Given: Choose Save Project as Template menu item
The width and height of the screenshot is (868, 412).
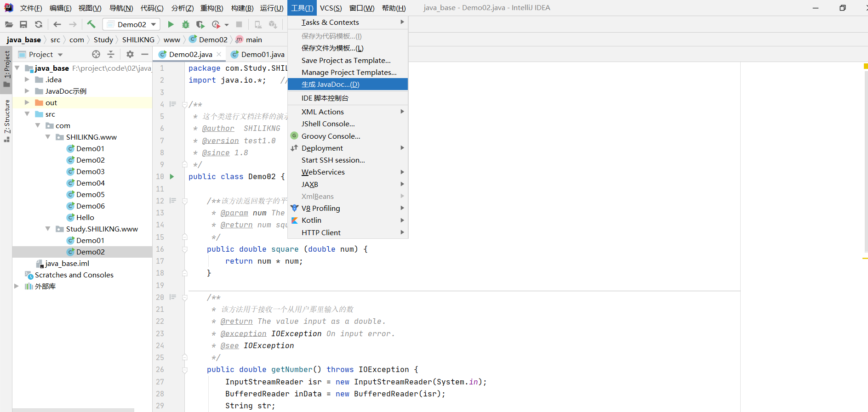Looking at the screenshot, I should 348,60.
